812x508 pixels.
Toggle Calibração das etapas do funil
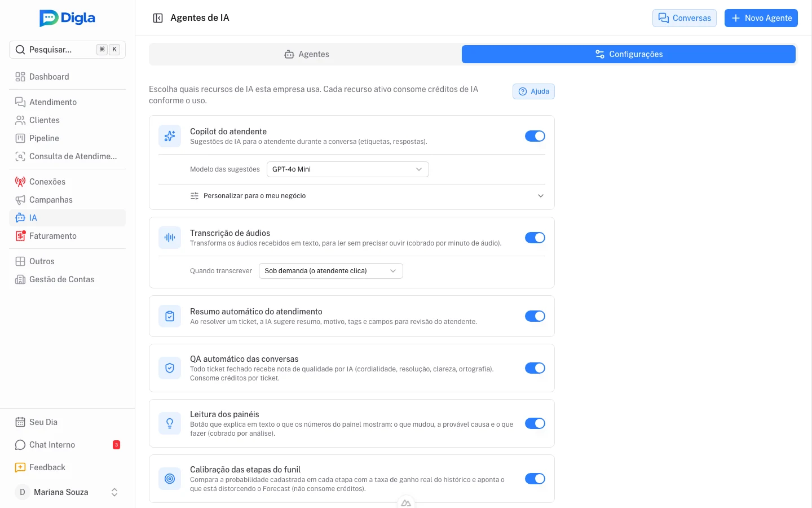[x=535, y=479]
